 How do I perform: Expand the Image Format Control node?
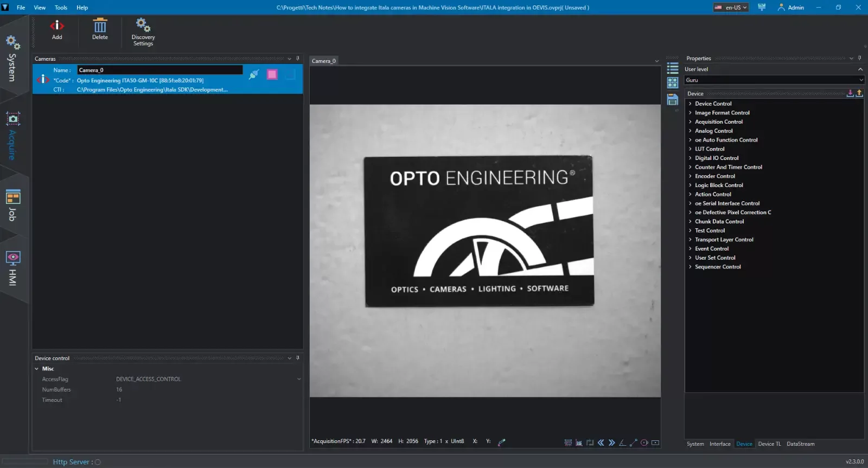pos(690,113)
